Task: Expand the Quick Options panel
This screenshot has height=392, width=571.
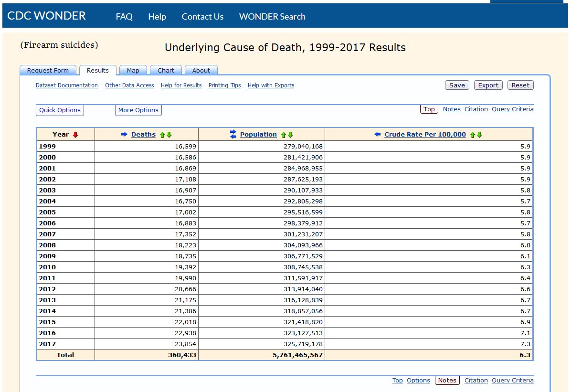Action: [60, 110]
